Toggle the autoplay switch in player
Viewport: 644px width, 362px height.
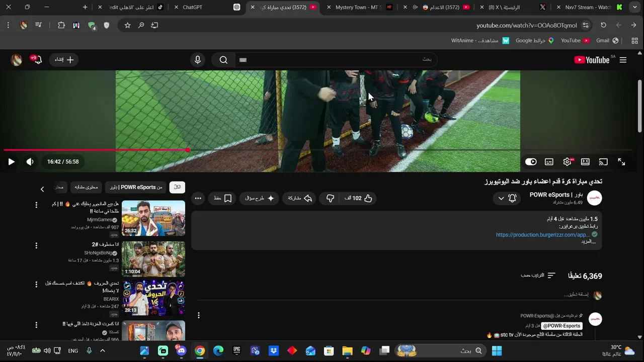coord(531,162)
